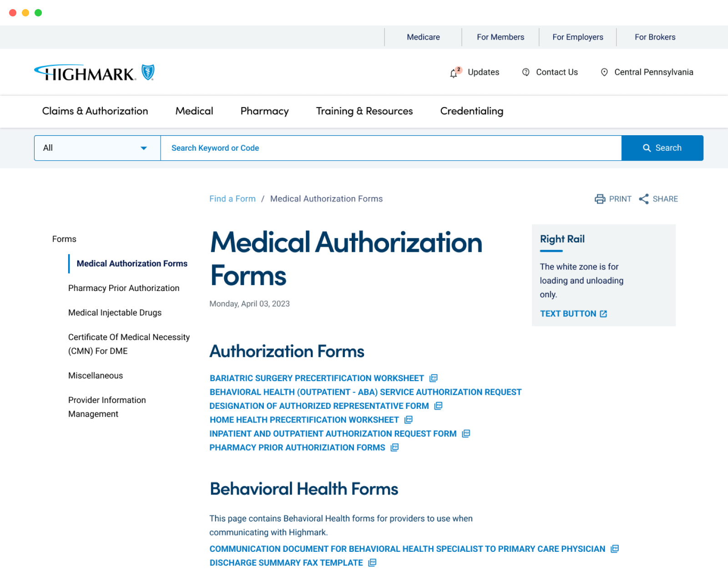Click the Find a Form breadcrumb link
The image size is (728, 570).
(232, 199)
